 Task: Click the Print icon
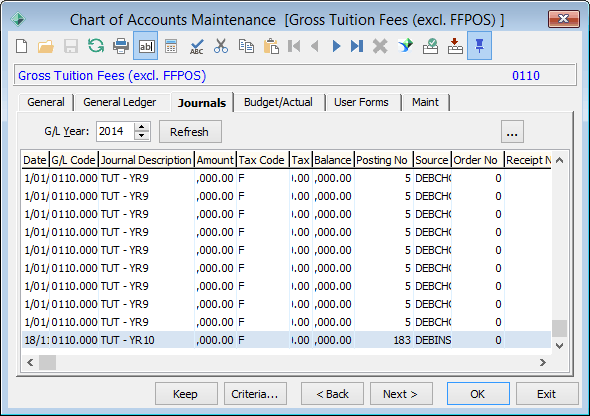pyautogui.click(x=121, y=46)
